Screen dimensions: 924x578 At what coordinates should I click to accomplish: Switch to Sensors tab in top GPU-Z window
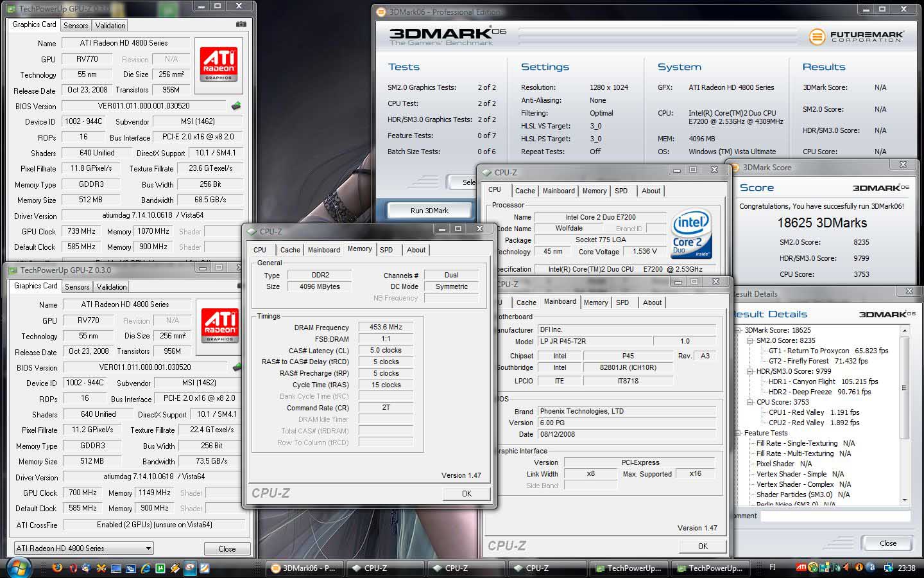click(x=76, y=26)
